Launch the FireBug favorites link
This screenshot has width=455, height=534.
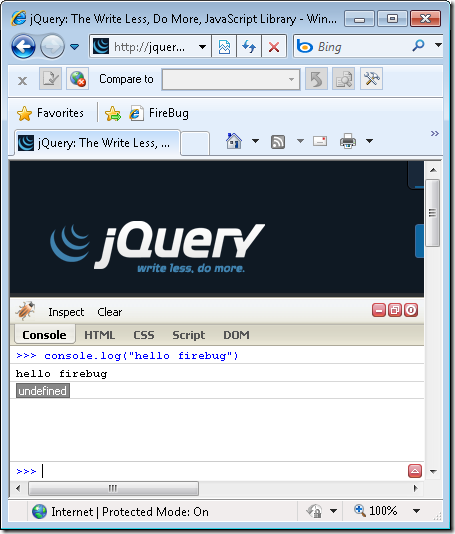159,113
